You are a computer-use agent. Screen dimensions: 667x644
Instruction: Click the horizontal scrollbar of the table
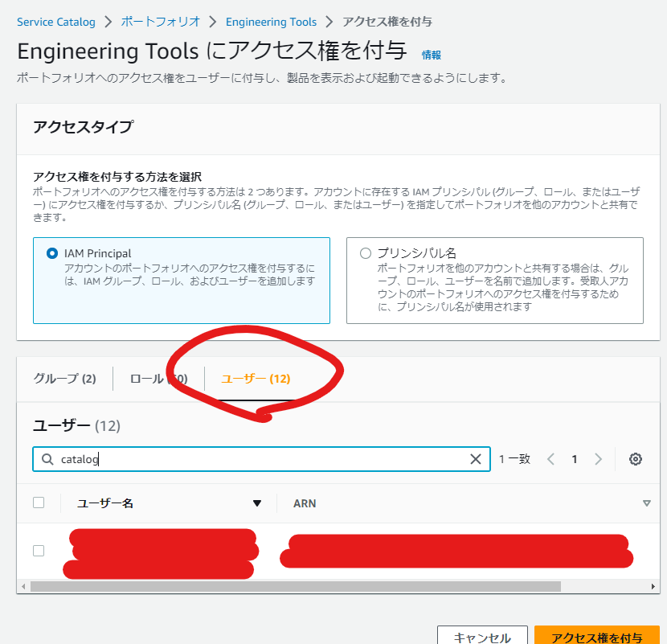pos(296,587)
